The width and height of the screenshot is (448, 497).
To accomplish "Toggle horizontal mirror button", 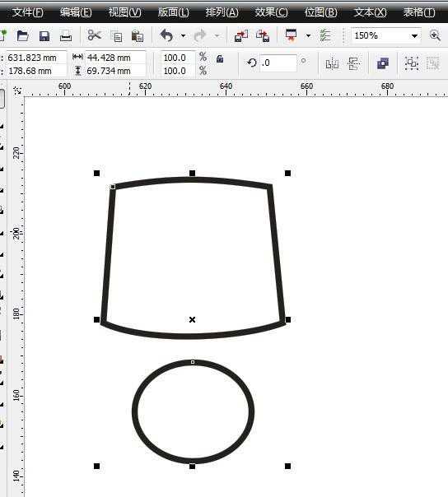I will (332, 63).
